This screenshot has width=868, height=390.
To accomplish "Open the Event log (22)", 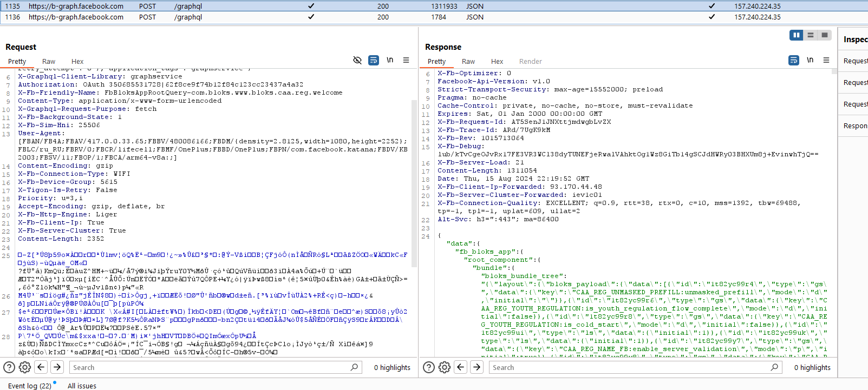I will pyautogui.click(x=30, y=386).
